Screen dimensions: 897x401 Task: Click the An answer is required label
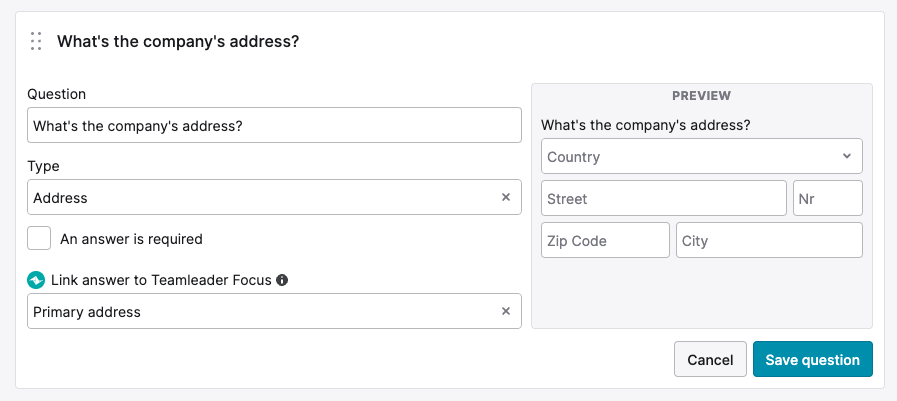[131, 239]
